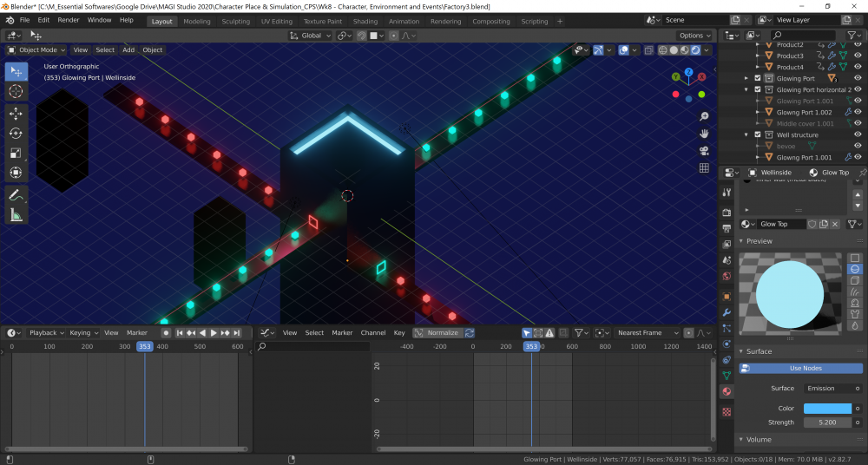Screen dimensions: 868x465
Task: Uncheck Glowing Port horizontal 2 collection checkbox
Action: [x=758, y=89]
